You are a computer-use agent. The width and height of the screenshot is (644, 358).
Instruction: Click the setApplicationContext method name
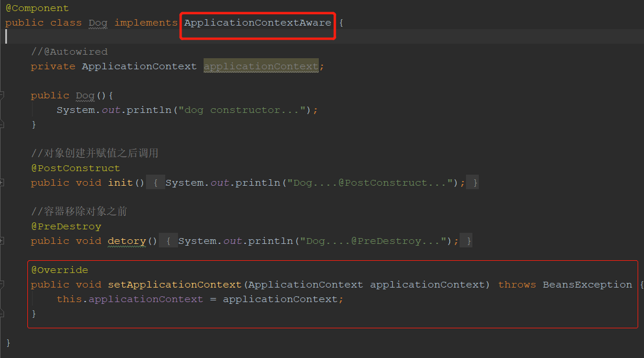pyautogui.click(x=175, y=285)
